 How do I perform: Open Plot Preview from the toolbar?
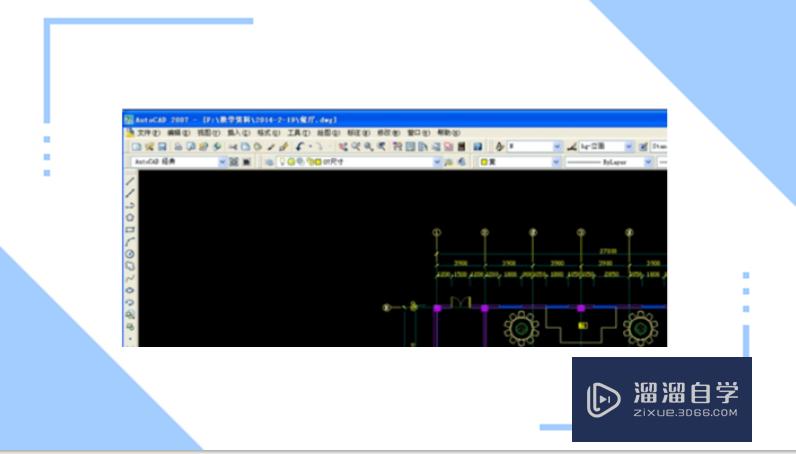[x=191, y=147]
